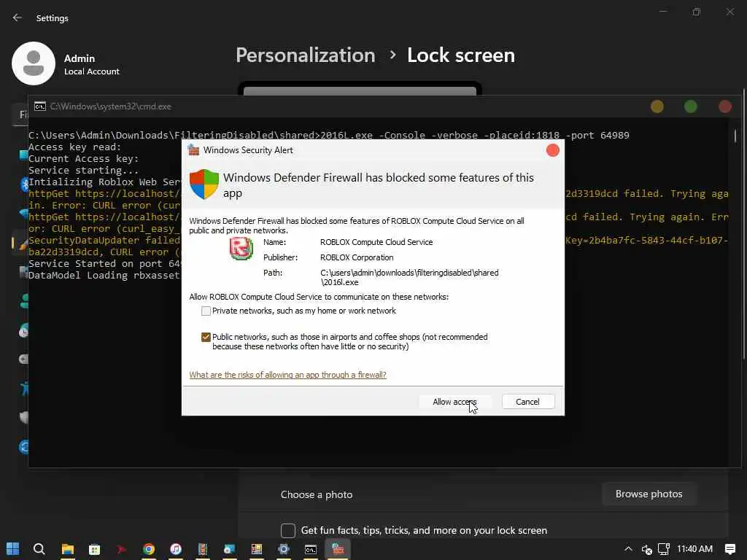Screen dimensions: 747x560
Task: Click 'Service starting...' console line
Action: coord(83,171)
